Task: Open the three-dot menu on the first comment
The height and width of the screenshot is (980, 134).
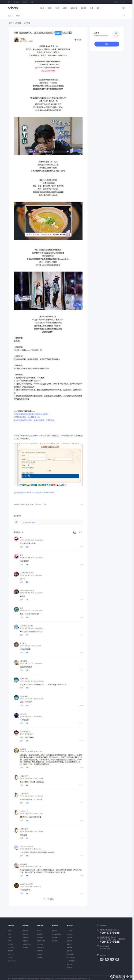Action: pyautogui.click(x=81, y=547)
